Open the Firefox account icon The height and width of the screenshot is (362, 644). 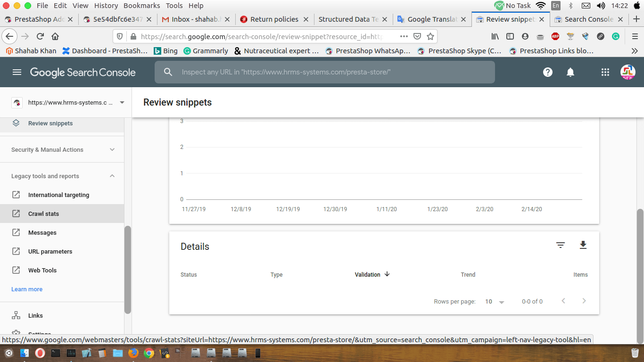[x=525, y=36]
